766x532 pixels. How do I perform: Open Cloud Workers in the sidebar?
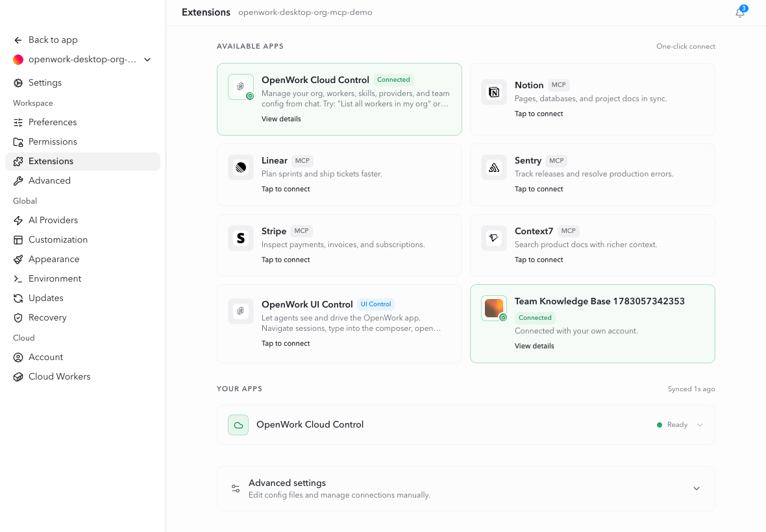[x=82, y=378]
